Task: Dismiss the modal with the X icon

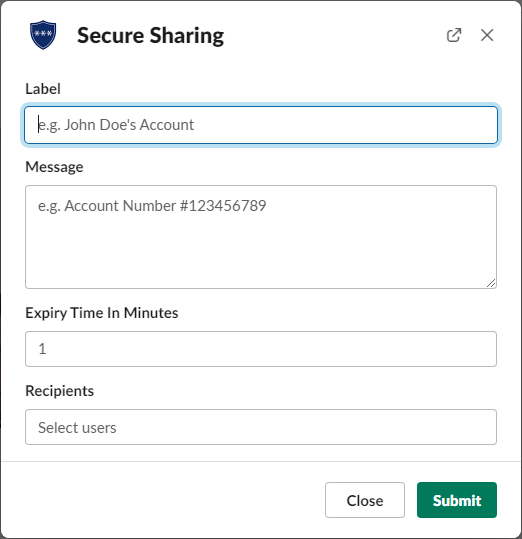Action: (x=487, y=35)
